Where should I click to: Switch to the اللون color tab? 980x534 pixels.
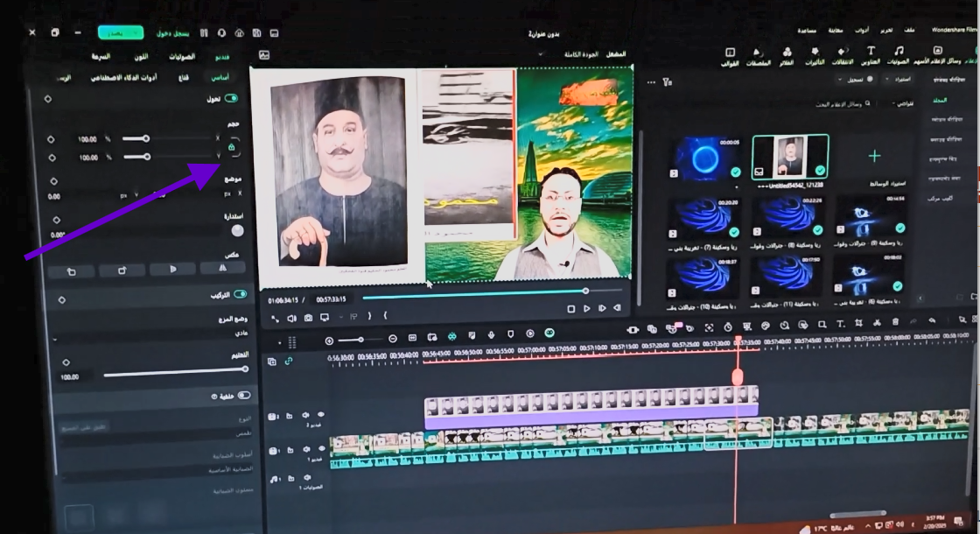(141, 57)
